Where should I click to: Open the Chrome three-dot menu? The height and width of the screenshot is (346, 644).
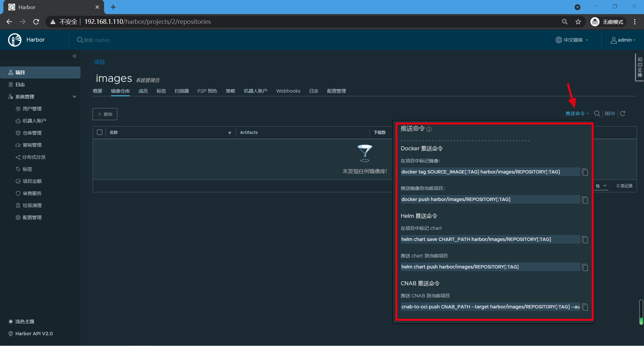click(635, 22)
